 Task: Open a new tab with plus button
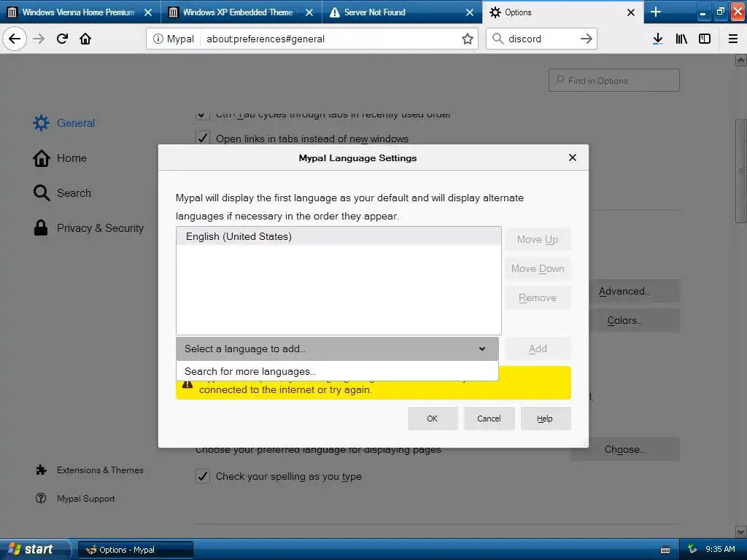(656, 12)
